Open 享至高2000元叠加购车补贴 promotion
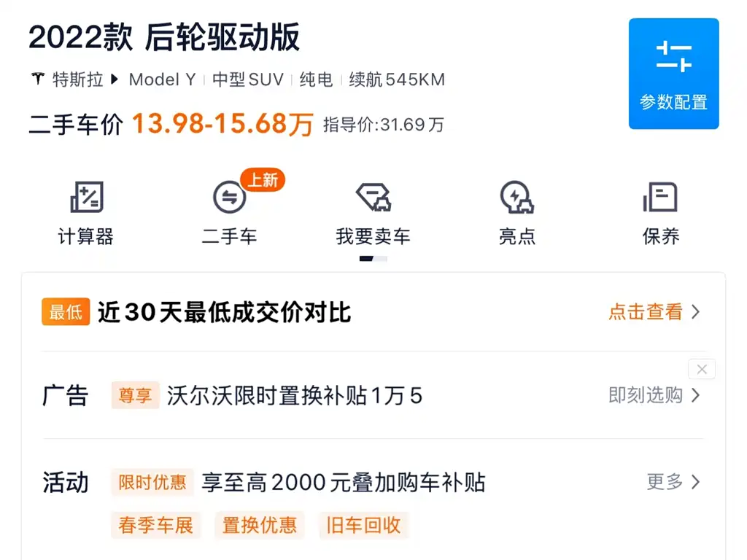 coord(344,483)
